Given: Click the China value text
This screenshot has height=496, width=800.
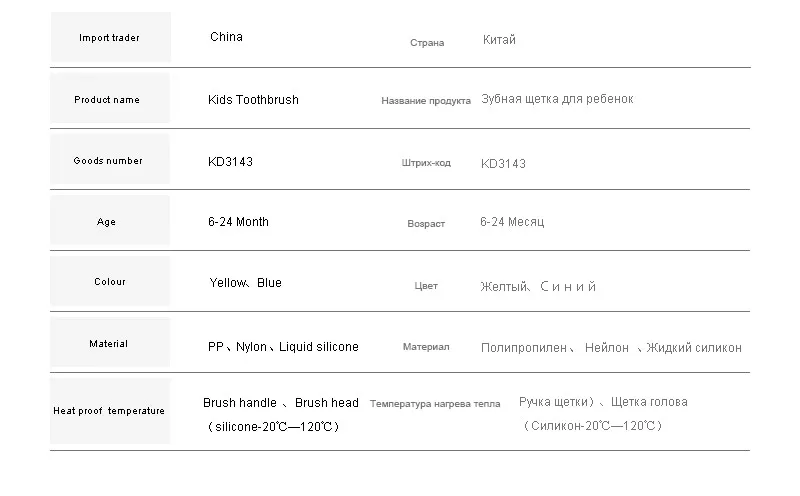Looking at the screenshot, I should pyautogui.click(x=226, y=37).
